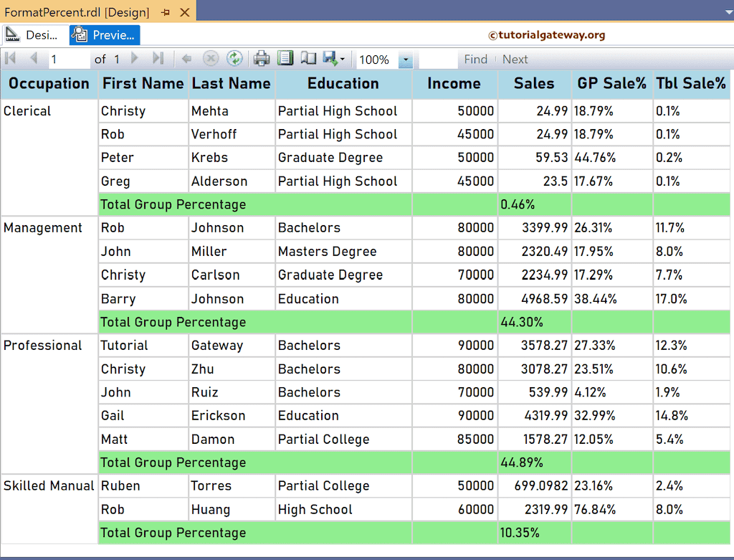
Task: Click the Next search command
Action: [515, 59]
